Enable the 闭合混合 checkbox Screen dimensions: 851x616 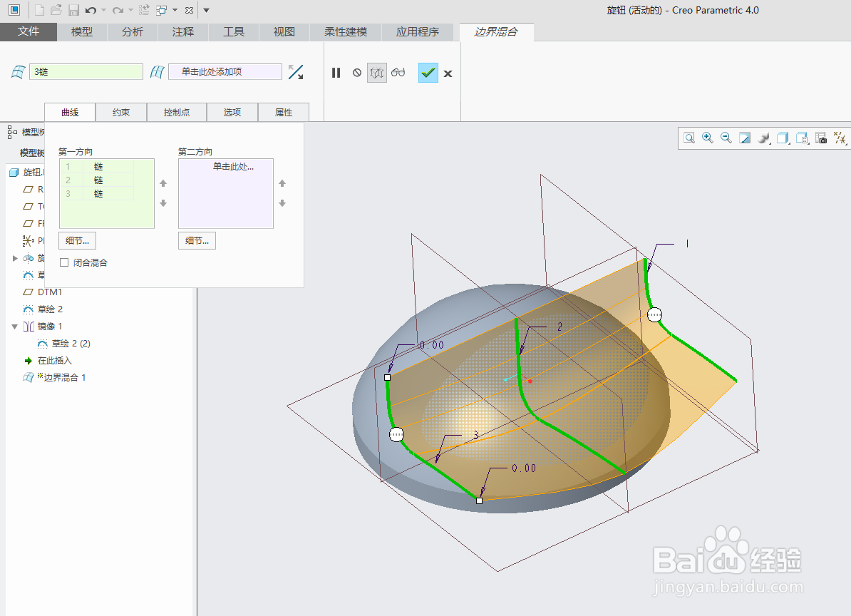(64, 262)
